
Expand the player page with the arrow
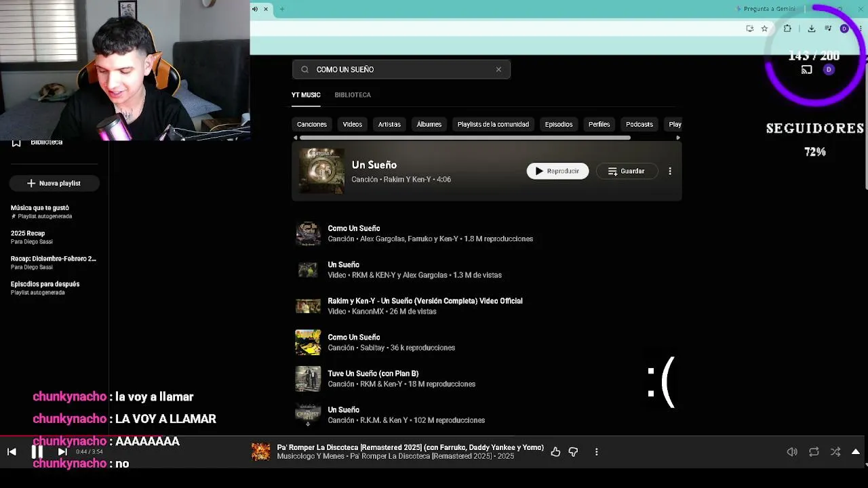click(x=856, y=451)
